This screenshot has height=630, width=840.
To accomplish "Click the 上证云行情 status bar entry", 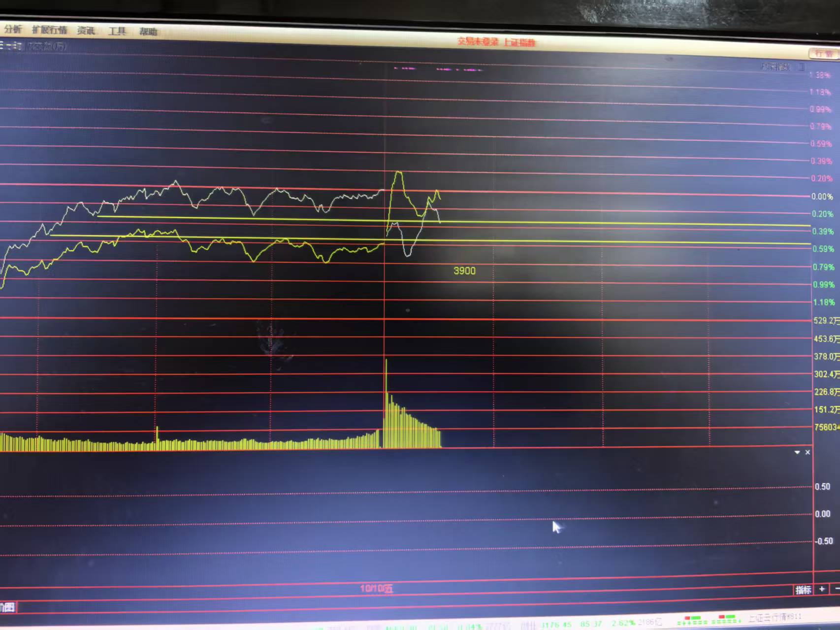I will 775,617.
